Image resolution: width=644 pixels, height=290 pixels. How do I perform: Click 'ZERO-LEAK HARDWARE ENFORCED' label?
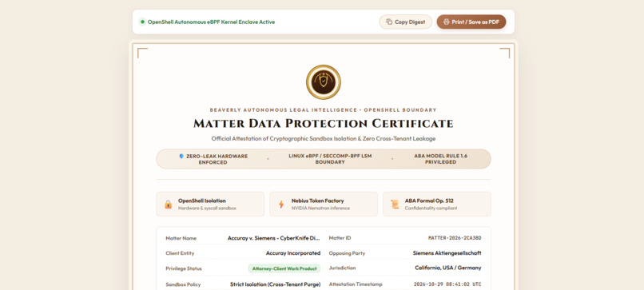point(213,159)
